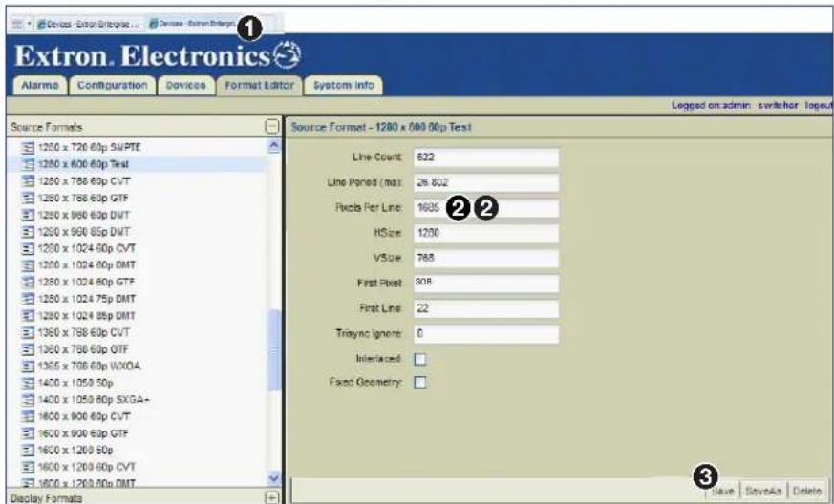Focus the Line Count field
The image size is (834, 504).
pyautogui.click(x=486, y=157)
